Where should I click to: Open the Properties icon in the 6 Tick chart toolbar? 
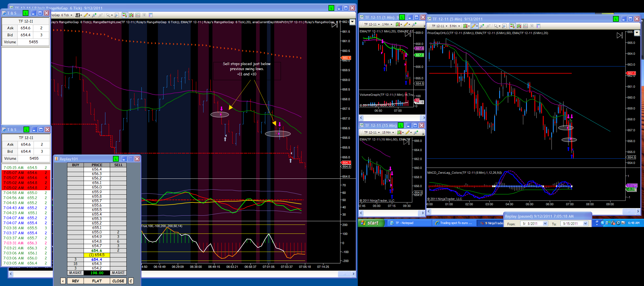click(x=151, y=15)
